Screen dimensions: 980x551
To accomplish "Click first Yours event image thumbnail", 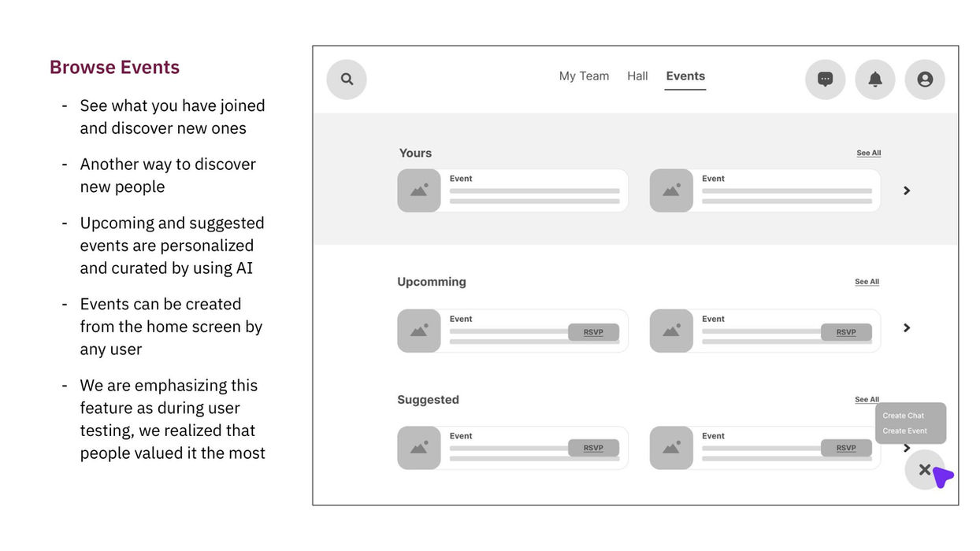I will pos(419,190).
